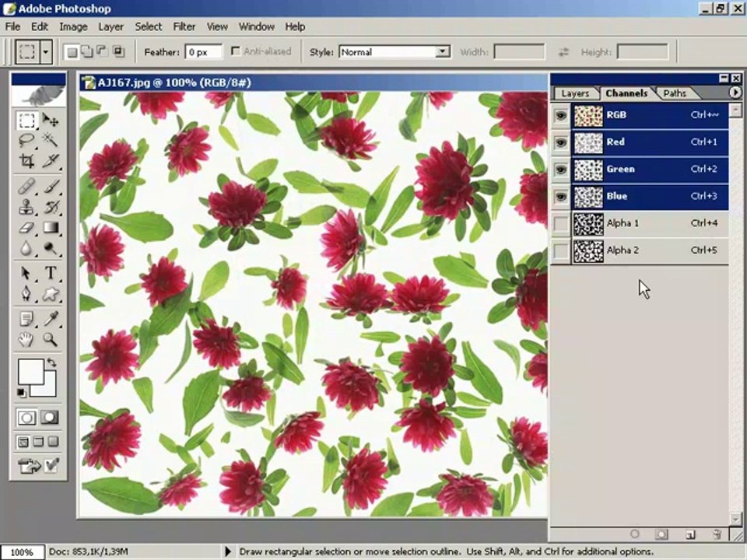Select the History Brush tool
747x560 pixels.
click(51, 207)
